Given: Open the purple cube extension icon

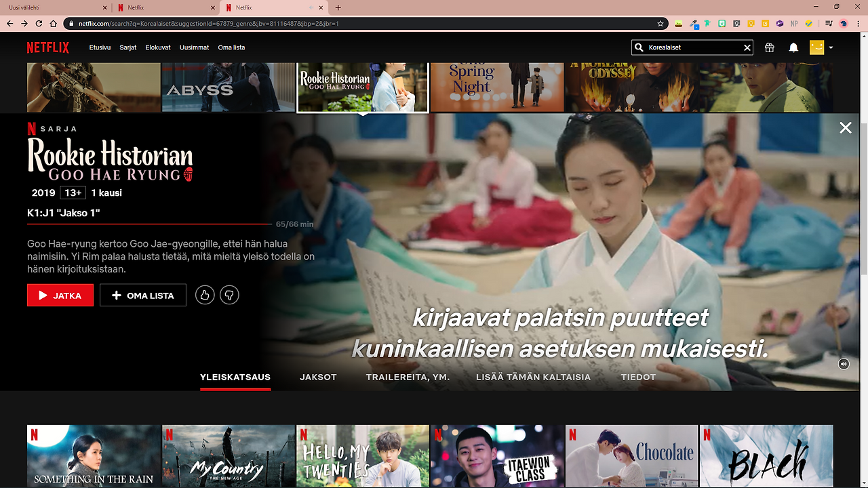Looking at the screenshot, I should pyautogui.click(x=779, y=23).
